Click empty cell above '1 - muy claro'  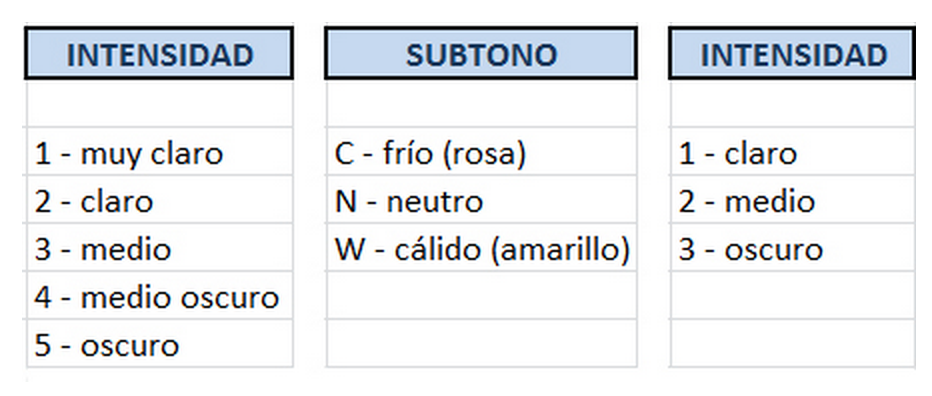click(160, 103)
